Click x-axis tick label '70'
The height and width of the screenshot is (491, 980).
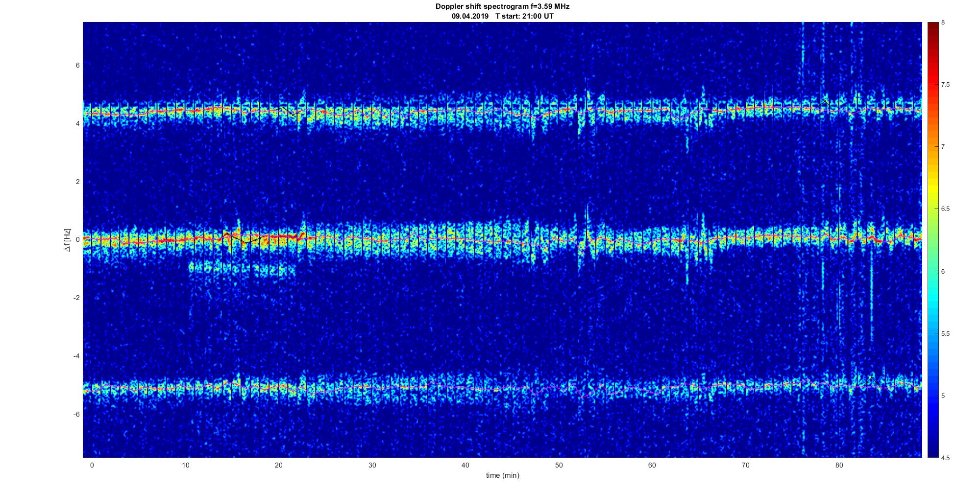click(746, 465)
